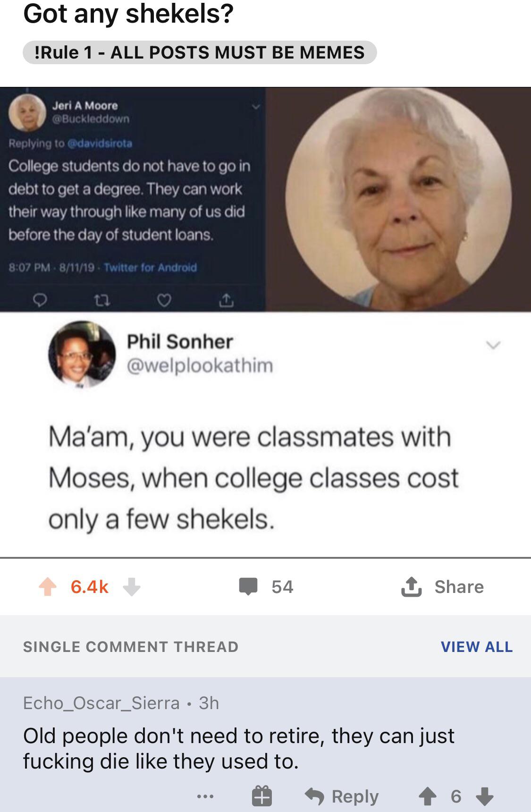Downvote the Got any shekels post
This screenshot has height=812, width=531.
(x=131, y=587)
